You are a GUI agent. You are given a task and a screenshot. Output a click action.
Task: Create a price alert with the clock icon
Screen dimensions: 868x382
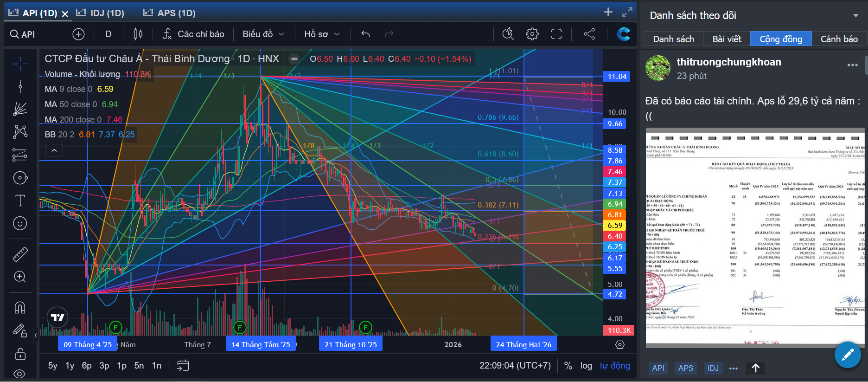click(508, 34)
